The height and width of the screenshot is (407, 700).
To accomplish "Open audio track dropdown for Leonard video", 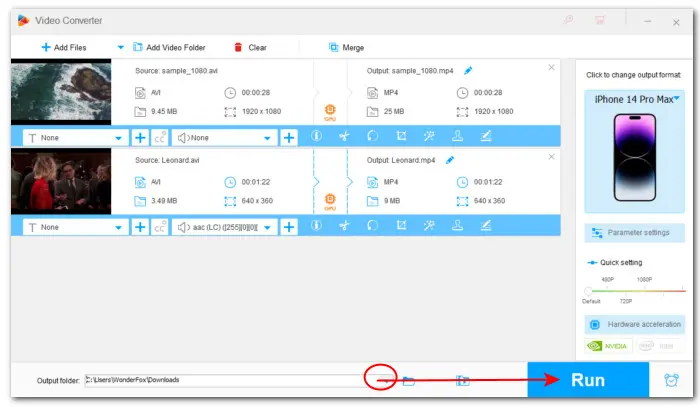I will point(267,227).
